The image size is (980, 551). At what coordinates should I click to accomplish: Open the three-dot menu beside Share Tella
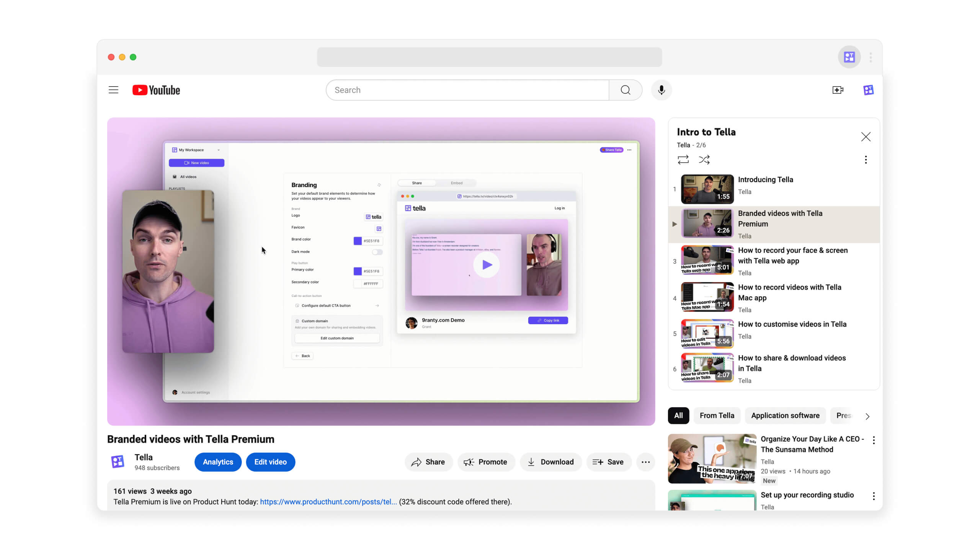629,150
